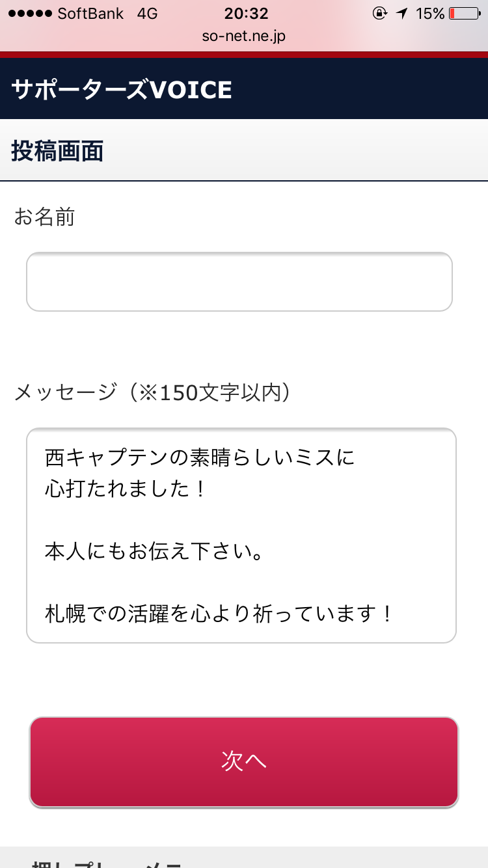Viewport: 488px width, 868px height.
Task: Tap the rotation lock icon in status bar
Action: [380, 14]
